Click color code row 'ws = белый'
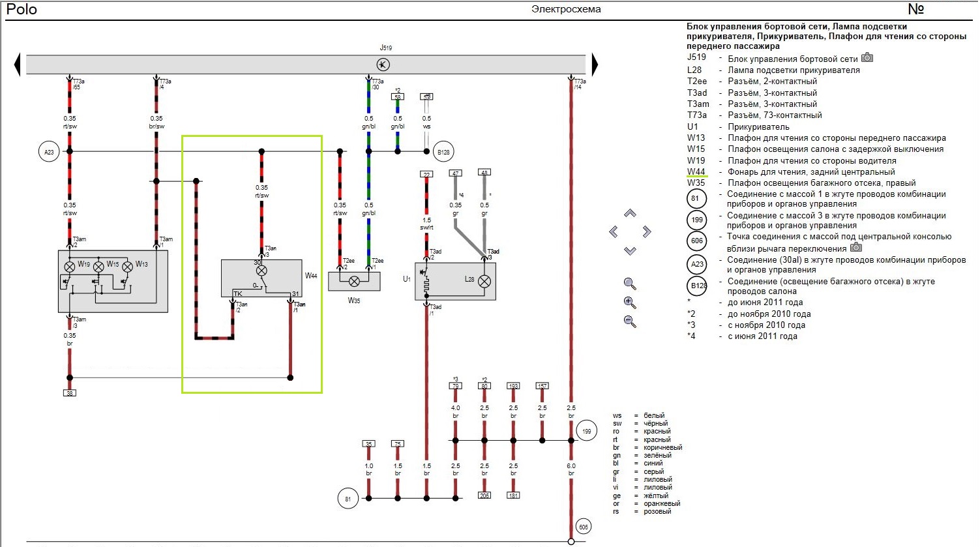 639,415
